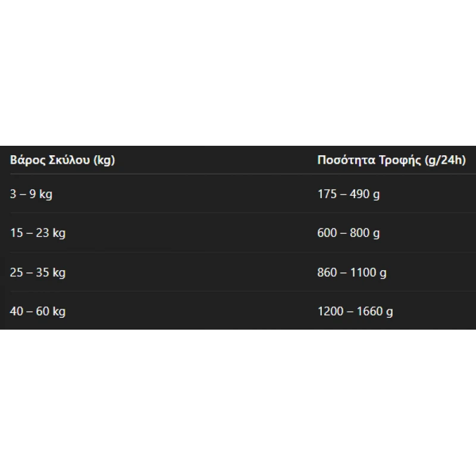Click the 1100 g value
Screen dimensions: 476x476
coord(370,273)
